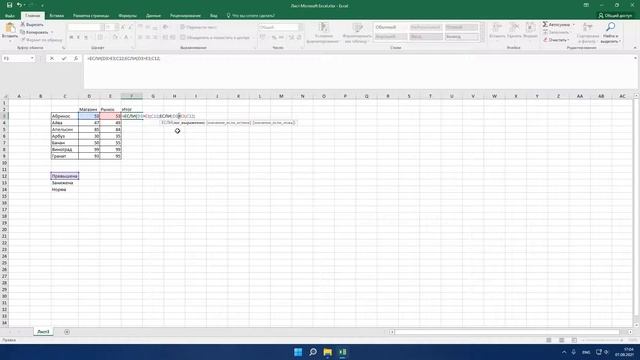This screenshot has height=360, width=640.
Task: Click the Paste (Вставить) clipboard icon
Action: 10,28
